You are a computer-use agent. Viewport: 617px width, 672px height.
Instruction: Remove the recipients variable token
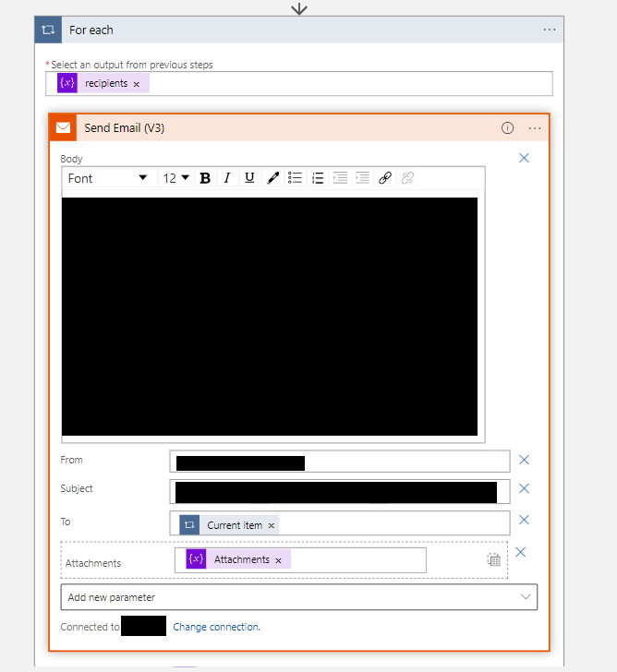(x=137, y=84)
